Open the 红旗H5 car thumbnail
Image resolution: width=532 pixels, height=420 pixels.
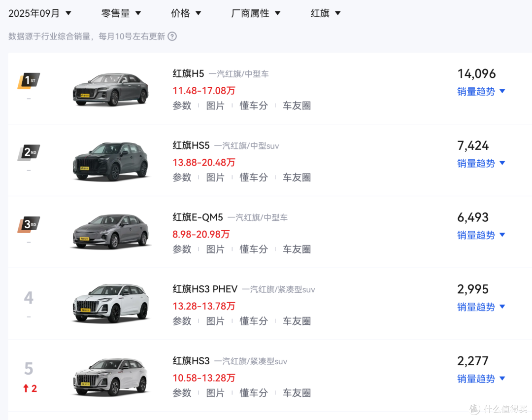pyautogui.click(x=111, y=89)
